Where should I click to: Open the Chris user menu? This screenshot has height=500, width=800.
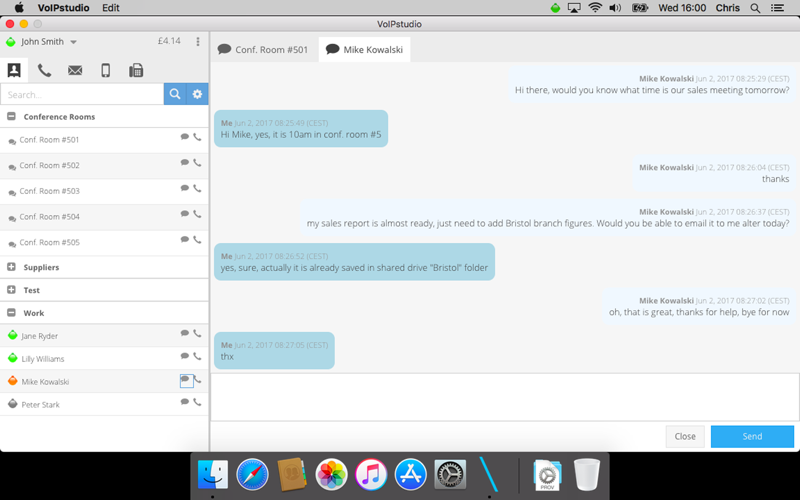coord(728,8)
